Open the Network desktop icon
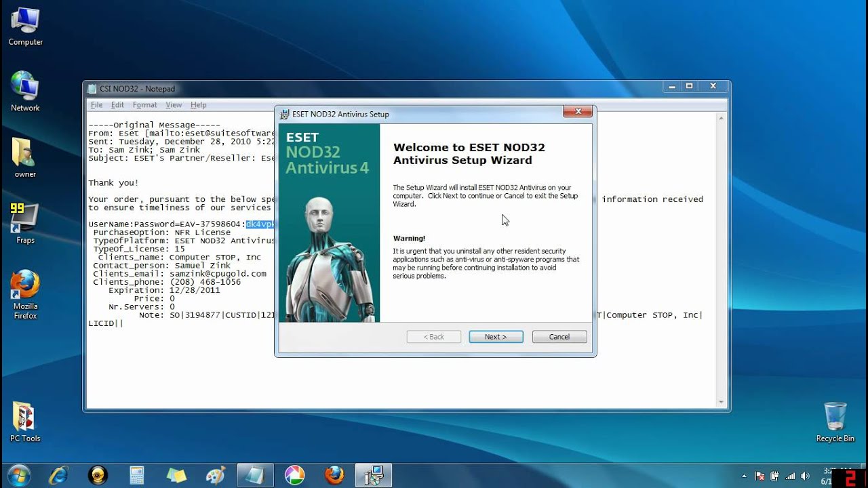 [x=25, y=91]
